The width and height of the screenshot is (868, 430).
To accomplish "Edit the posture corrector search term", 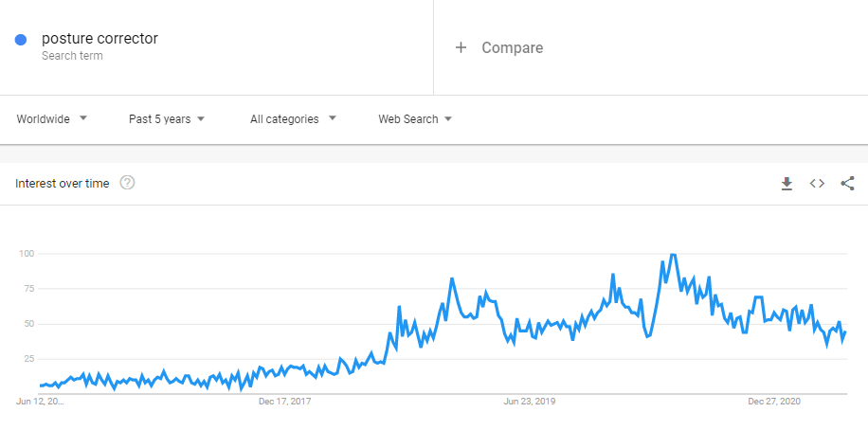I will pyautogui.click(x=99, y=39).
